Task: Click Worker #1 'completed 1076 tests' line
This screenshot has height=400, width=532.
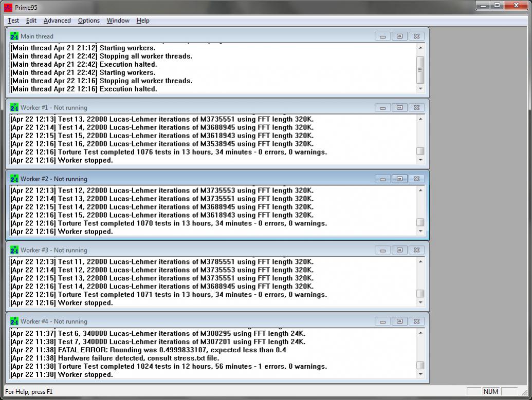Action: [x=169, y=152]
